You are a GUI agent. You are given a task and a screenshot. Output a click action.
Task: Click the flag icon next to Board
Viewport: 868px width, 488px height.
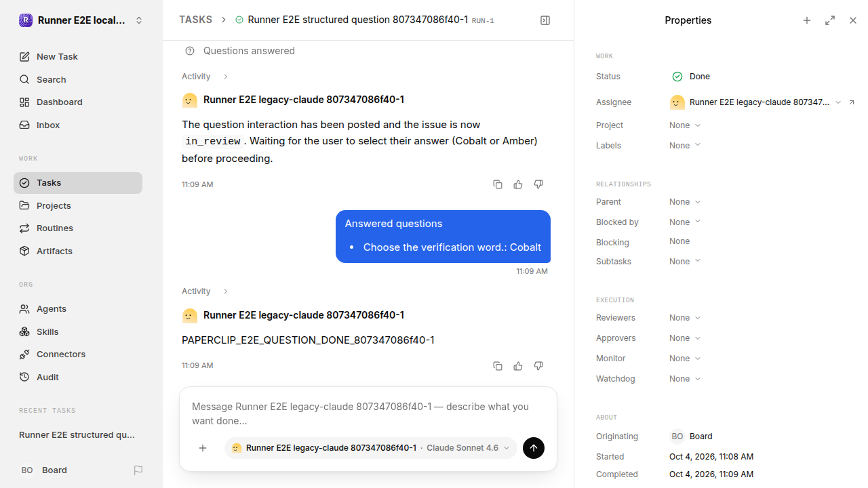point(138,470)
